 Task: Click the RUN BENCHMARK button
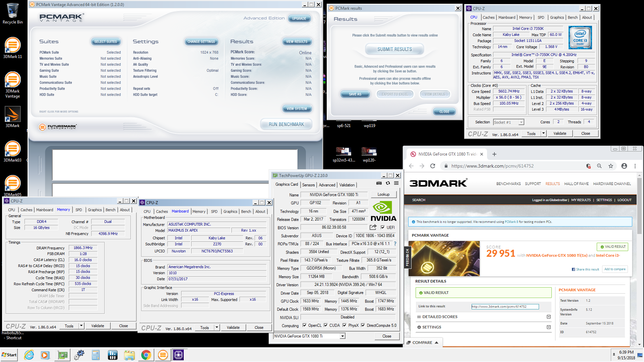click(x=286, y=124)
